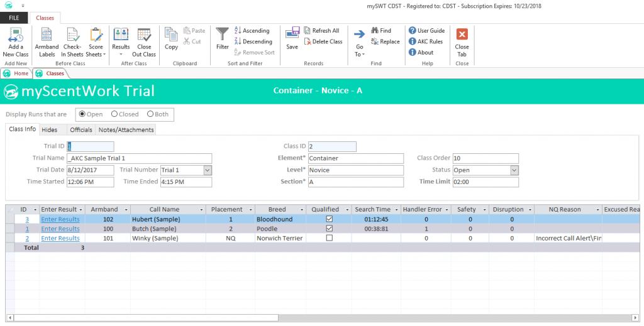Open NQ Reason column filter arrow

pyautogui.click(x=597, y=210)
